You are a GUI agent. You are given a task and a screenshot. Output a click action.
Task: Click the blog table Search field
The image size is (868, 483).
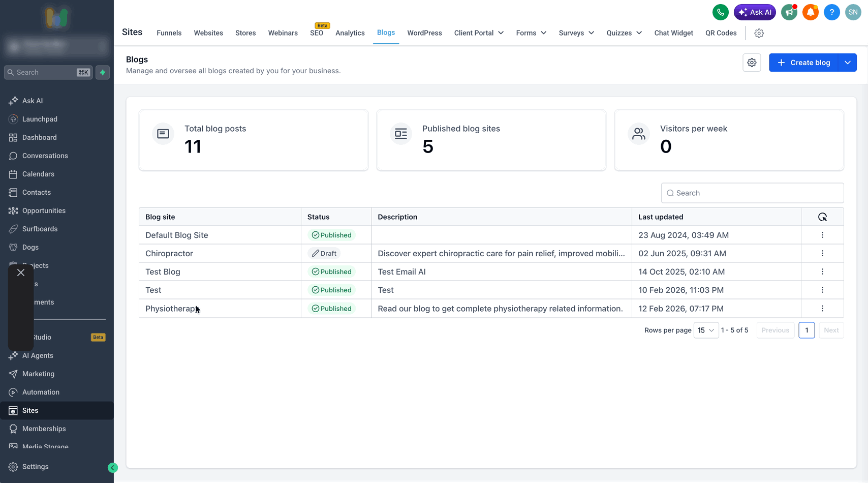coord(752,193)
